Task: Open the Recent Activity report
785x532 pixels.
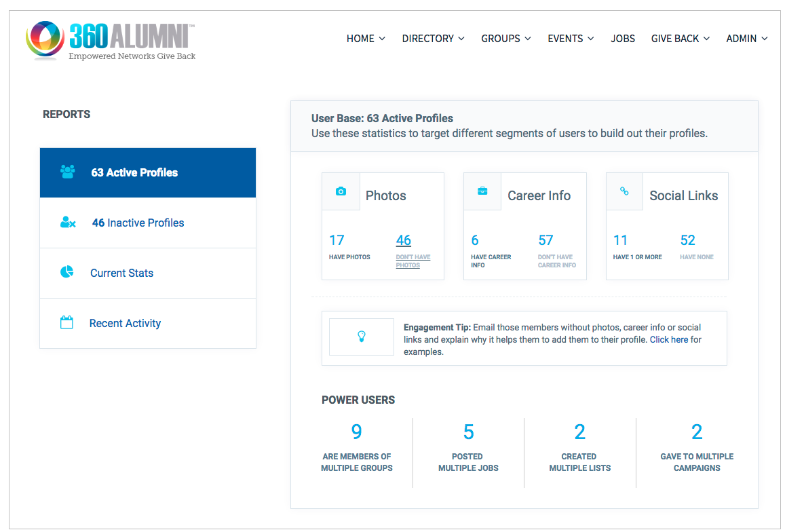Action: pyautogui.click(x=148, y=323)
